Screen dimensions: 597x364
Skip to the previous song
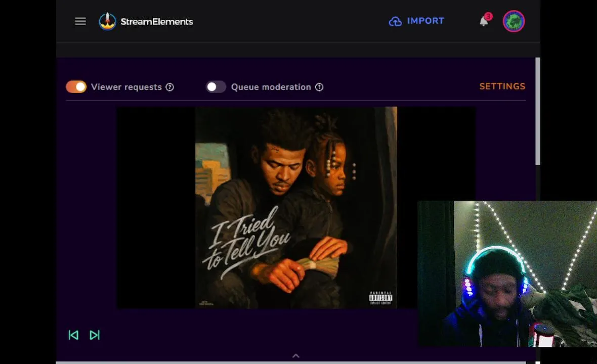[x=73, y=335]
